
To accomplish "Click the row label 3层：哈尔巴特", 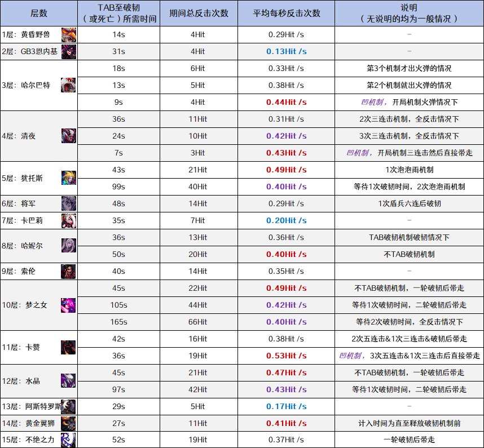I will (26, 86).
